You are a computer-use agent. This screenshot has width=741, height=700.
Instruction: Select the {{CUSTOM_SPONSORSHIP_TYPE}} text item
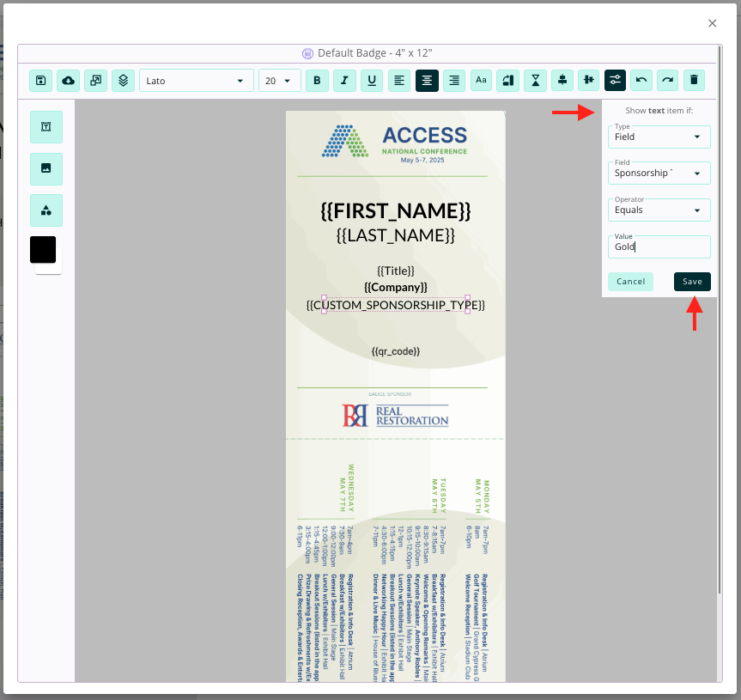pyautogui.click(x=396, y=305)
